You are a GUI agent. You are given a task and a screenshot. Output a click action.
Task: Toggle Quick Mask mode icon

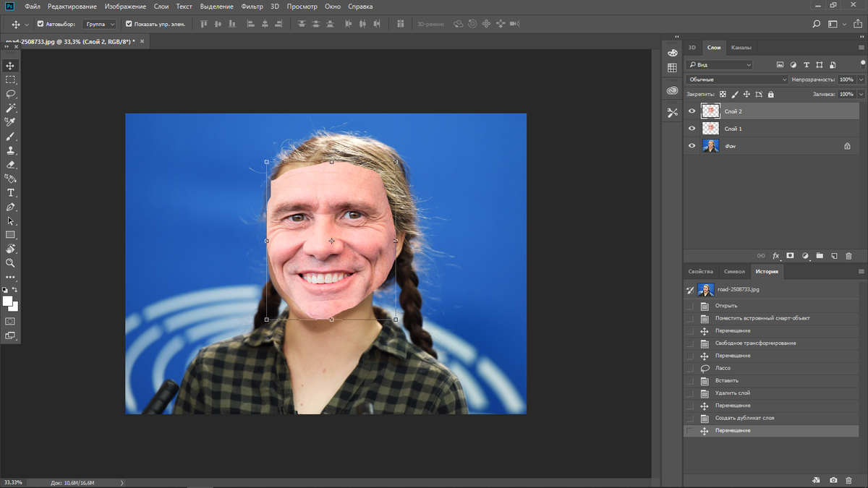pyautogui.click(x=10, y=321)
